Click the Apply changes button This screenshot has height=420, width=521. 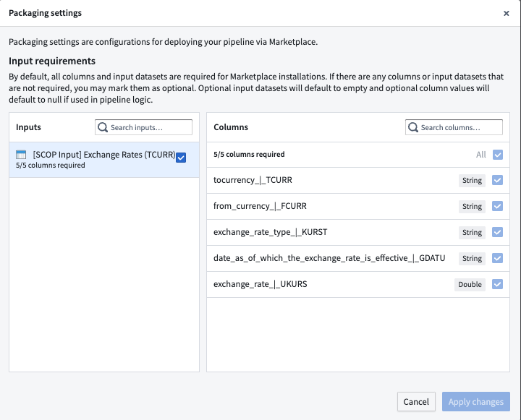[476, 402]
